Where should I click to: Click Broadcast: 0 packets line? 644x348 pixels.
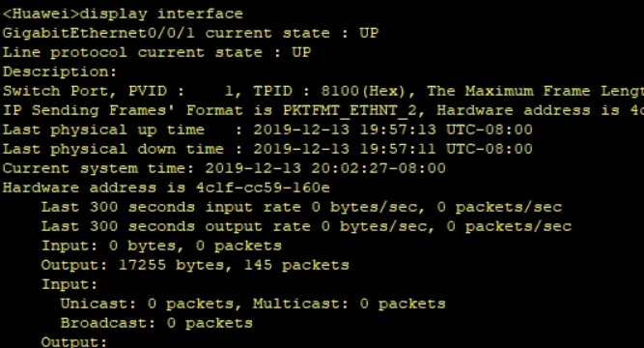click(156, 323)
